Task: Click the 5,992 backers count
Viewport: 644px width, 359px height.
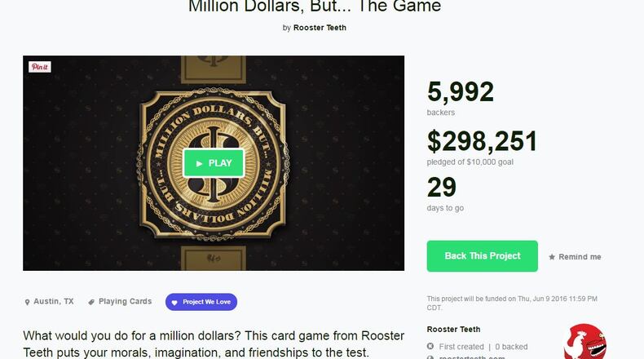Action: tap(461, 93)
